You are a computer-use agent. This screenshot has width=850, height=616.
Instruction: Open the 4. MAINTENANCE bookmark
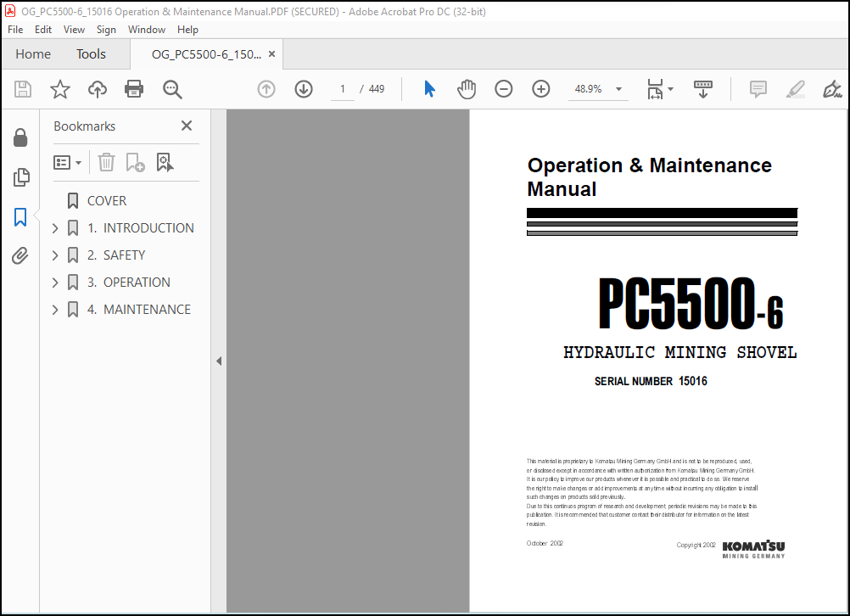click(139, 310)
